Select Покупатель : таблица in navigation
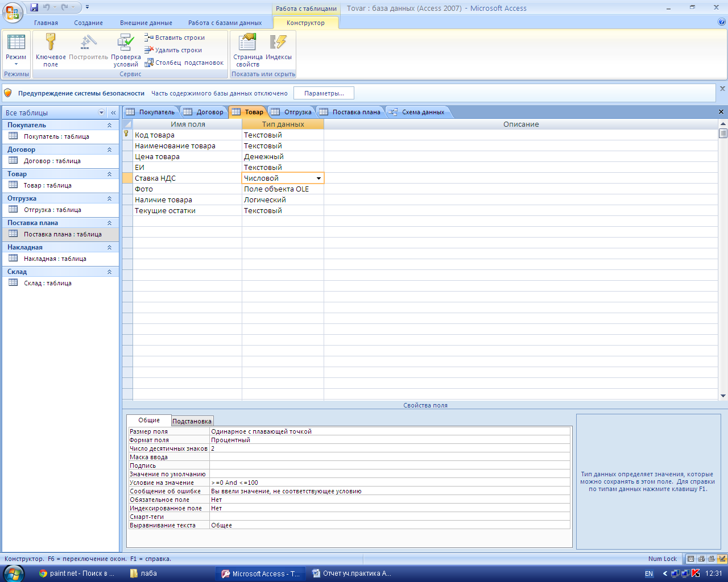Image resolution: width=728 pixels, height=582 pixels. coord(61,136)
